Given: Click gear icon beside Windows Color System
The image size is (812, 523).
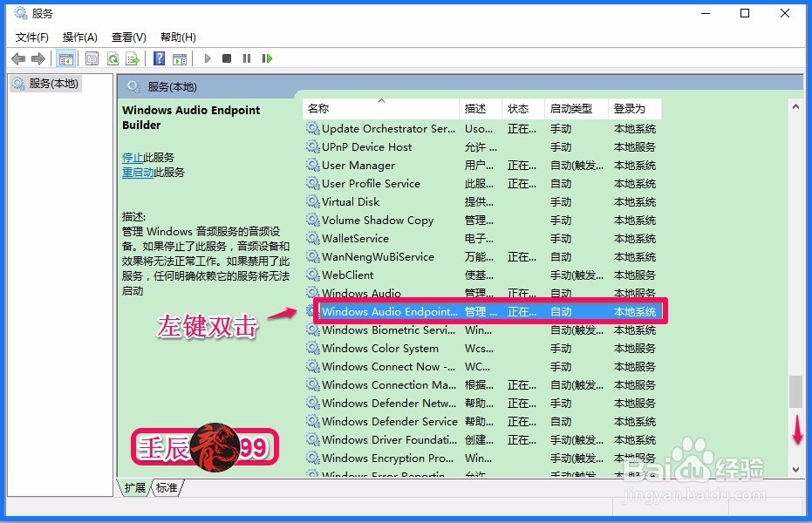Looking at the screenshot, I should [x=312, y=348].
